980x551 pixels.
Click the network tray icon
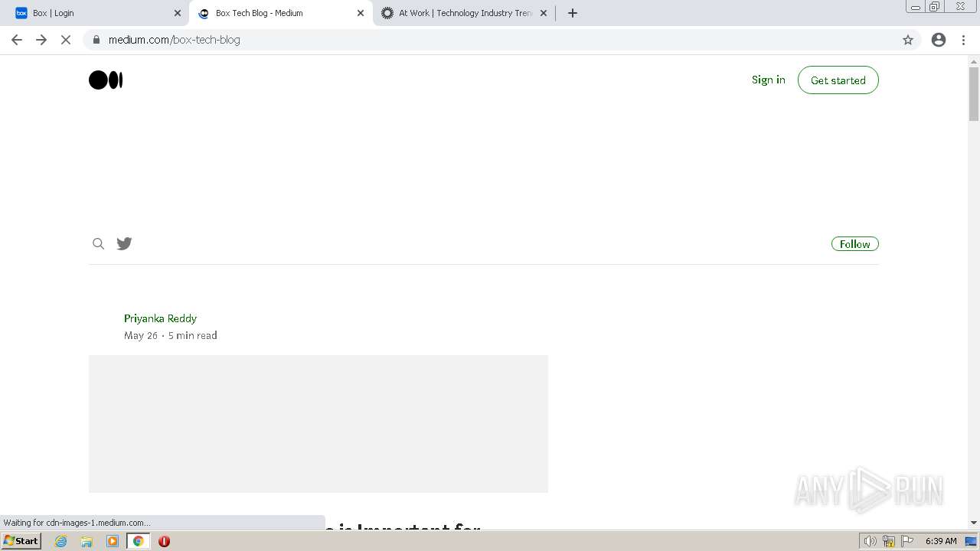point(889,541)
